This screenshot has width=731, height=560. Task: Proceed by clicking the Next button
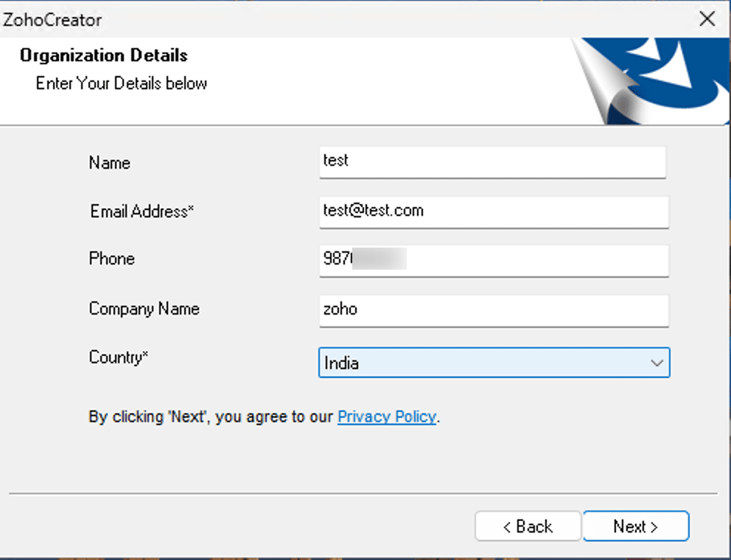[635, 526]
